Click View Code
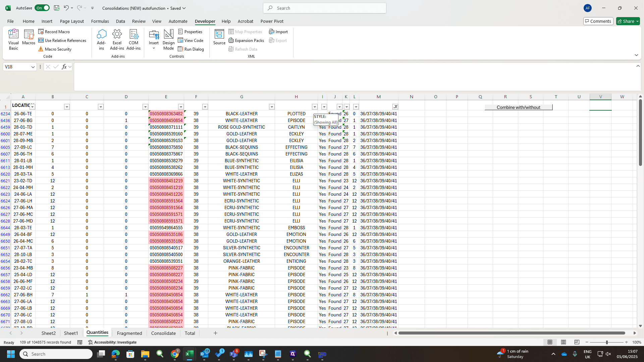This screenshot has width=644, height=362. 191,40
